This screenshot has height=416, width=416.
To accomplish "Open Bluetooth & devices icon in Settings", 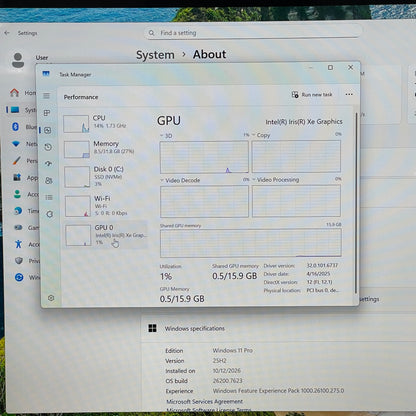I will pyautogui.click(x=15, y=126).
